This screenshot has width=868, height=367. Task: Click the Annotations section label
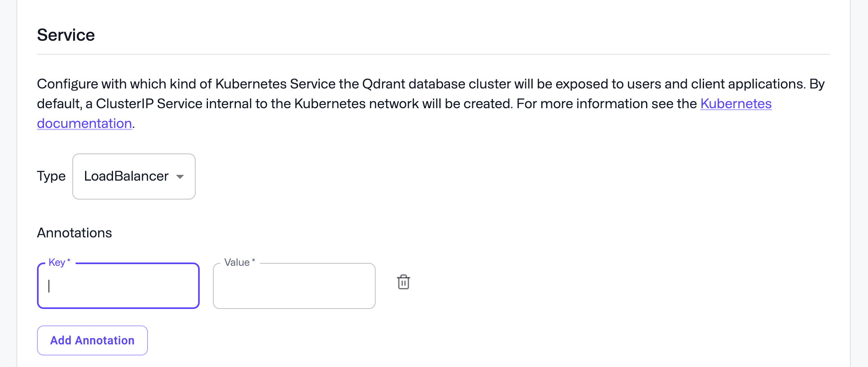[x=74, y=232]
